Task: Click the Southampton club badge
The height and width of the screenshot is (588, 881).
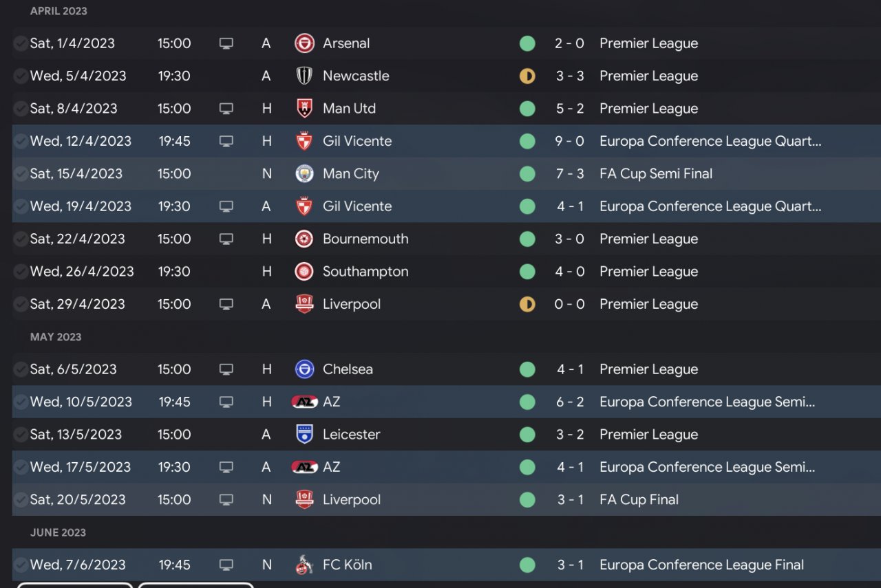Action: [304, 272]
